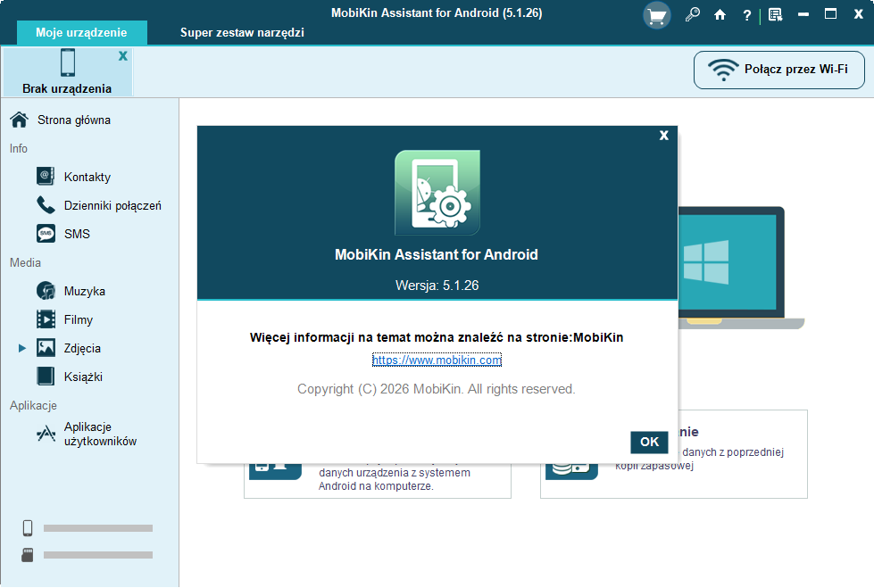Viewport: 874px width, 588px height.
Task: Select the Książki book icon
Action: pyautogui.click(x=46, y=377)
